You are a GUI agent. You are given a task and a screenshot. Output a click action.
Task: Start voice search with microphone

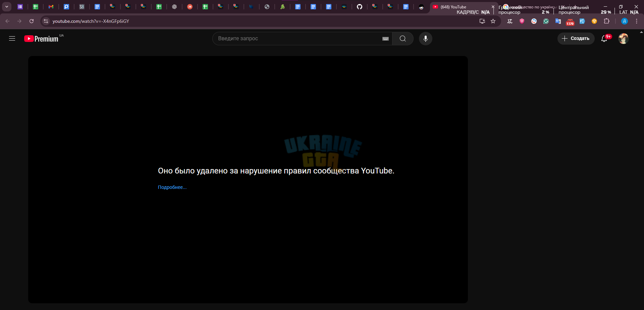pos(426,39)
